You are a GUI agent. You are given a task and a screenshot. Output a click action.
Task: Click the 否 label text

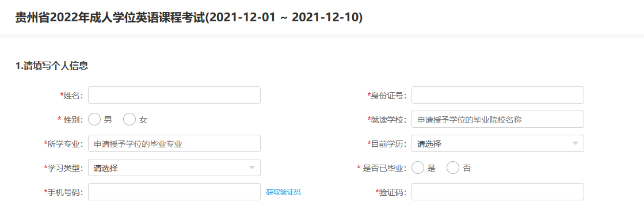467,168
